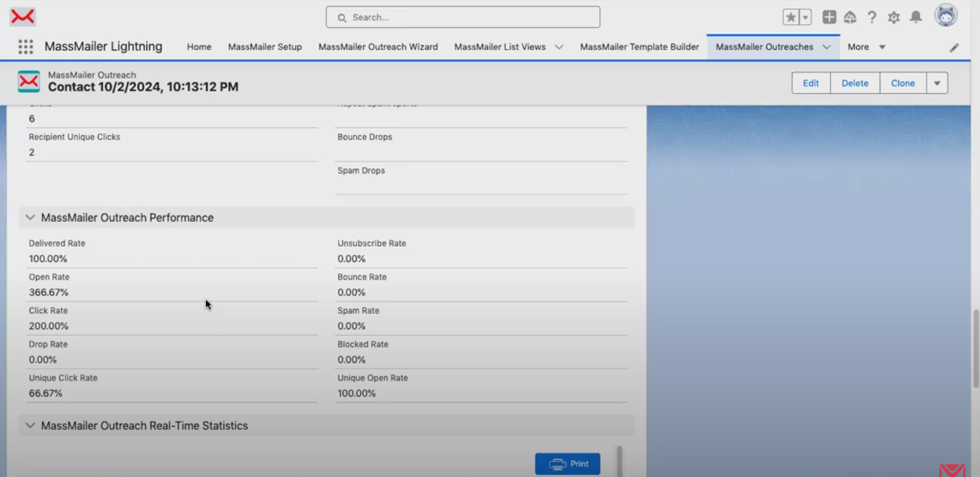Click the MassMailer Outreach record icon
Viewport: 980px width, 477px height.
coord(29,81)
